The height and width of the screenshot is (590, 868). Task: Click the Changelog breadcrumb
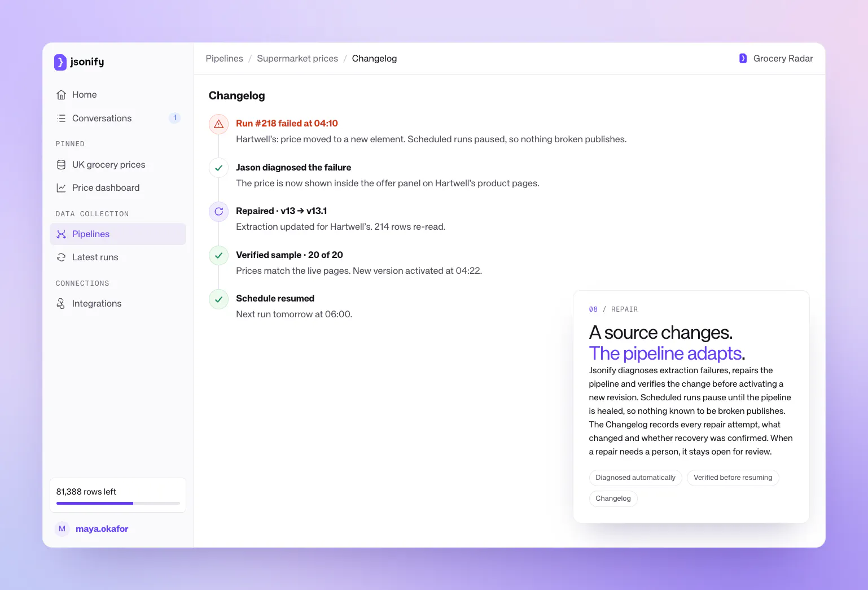374,59
